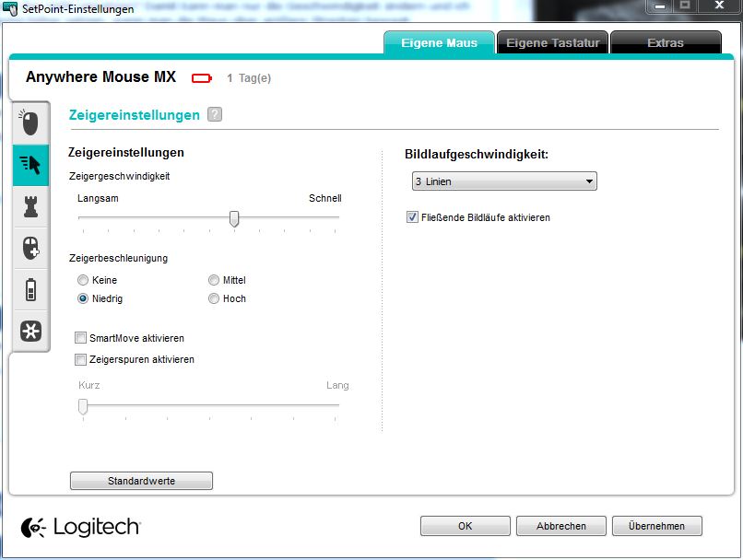
Task: Enable the Zeigerspuren aktivieren checkbox
Action: click(x=80, y=359)
